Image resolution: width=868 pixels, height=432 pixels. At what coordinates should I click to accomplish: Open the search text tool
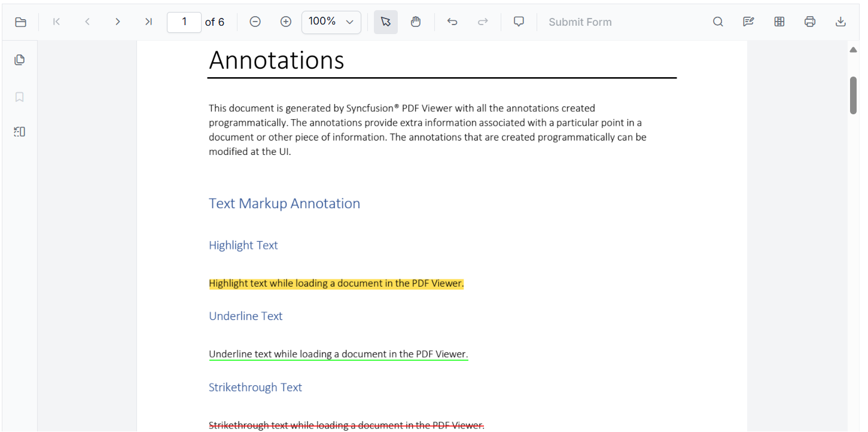click(718, 22)
